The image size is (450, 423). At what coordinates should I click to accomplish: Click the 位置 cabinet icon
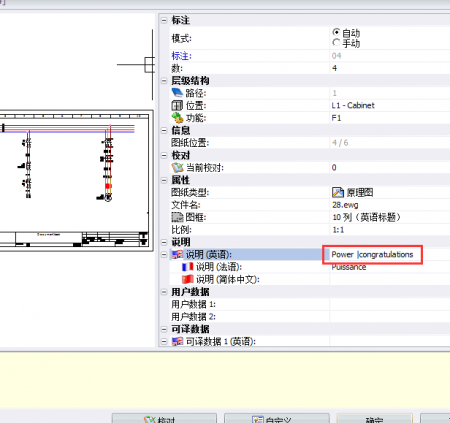[x=177, y=105]
